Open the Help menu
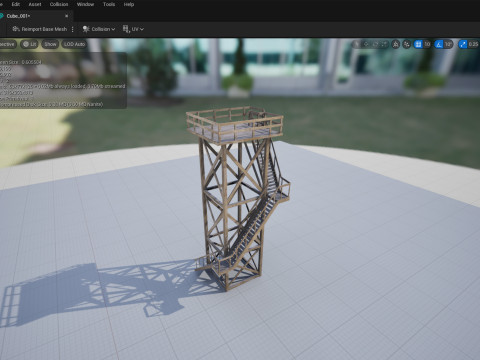This screenshot has height=360, width=480. [x=129, y=4]
